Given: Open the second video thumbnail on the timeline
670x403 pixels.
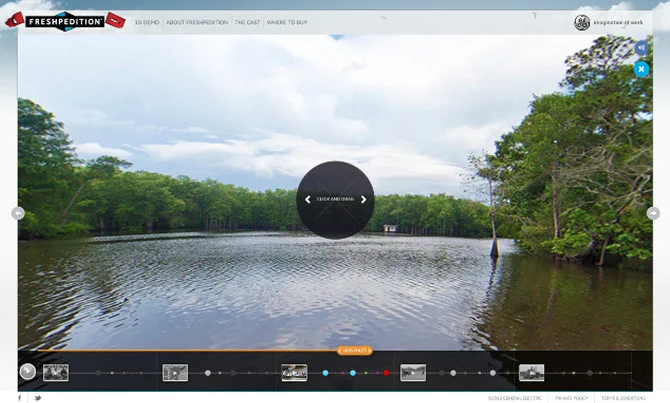Looking at the screenshot, I should (175, 373).
